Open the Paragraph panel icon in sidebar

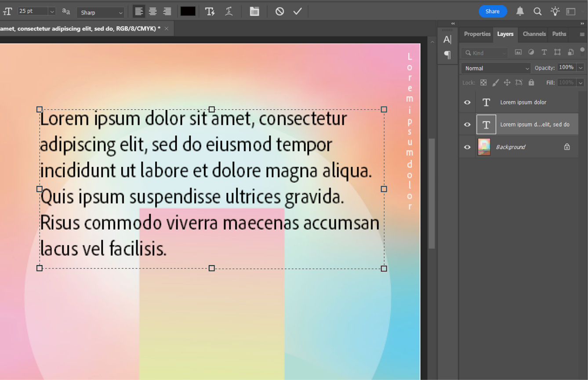(x=447, y=55)
